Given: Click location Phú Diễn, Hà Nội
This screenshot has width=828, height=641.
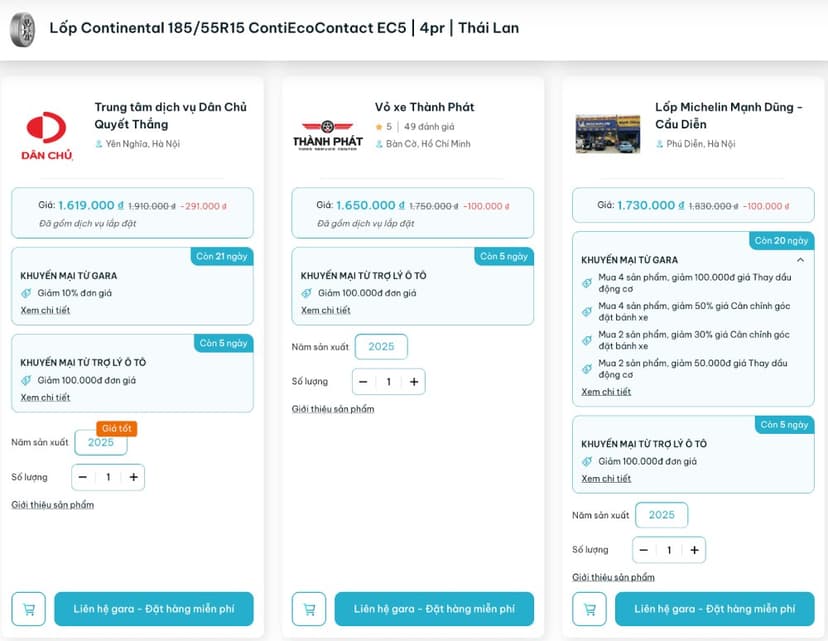Looking at the screenshot, I should coord(701,144).
